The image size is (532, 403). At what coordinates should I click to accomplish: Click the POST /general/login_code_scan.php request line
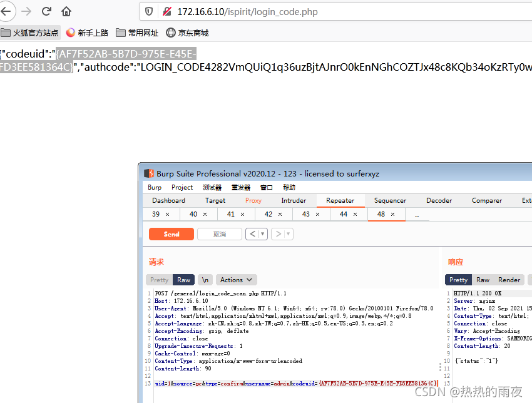pyautogui.click(x=220, y=293)
